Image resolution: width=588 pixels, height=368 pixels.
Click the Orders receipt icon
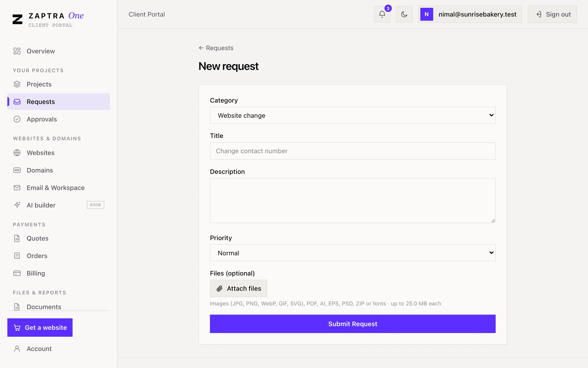click(17, 256)
